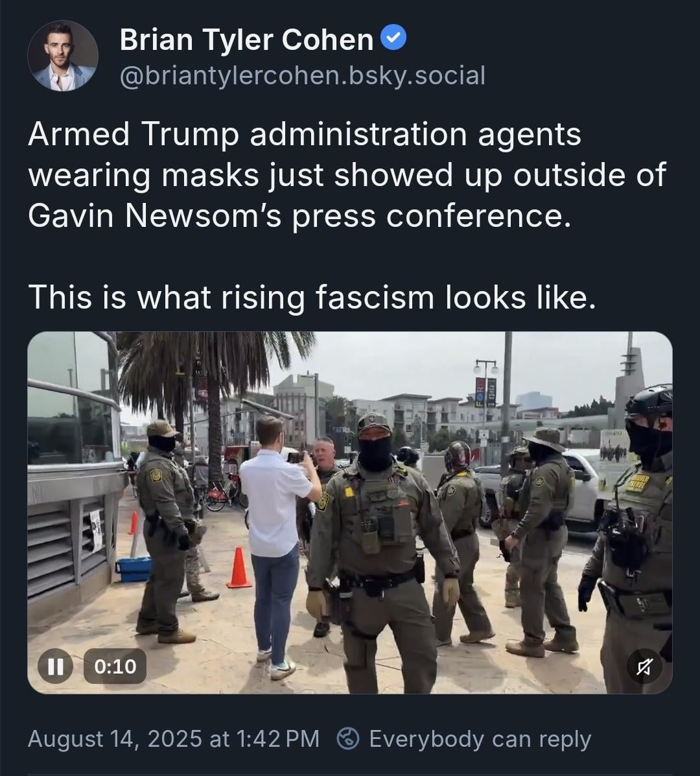Click the 0:10 video time indicator
The height and width of the screenshot is (776, 700).
115,666
